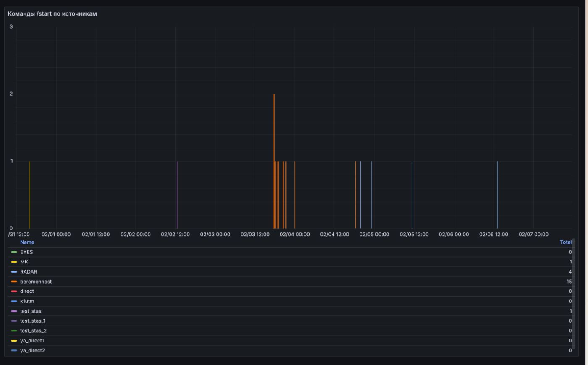Toggle visibility of the beremennost series
The width and height of the screenshot is (588, 365).
pyautogui.click(x=35, y=282)
